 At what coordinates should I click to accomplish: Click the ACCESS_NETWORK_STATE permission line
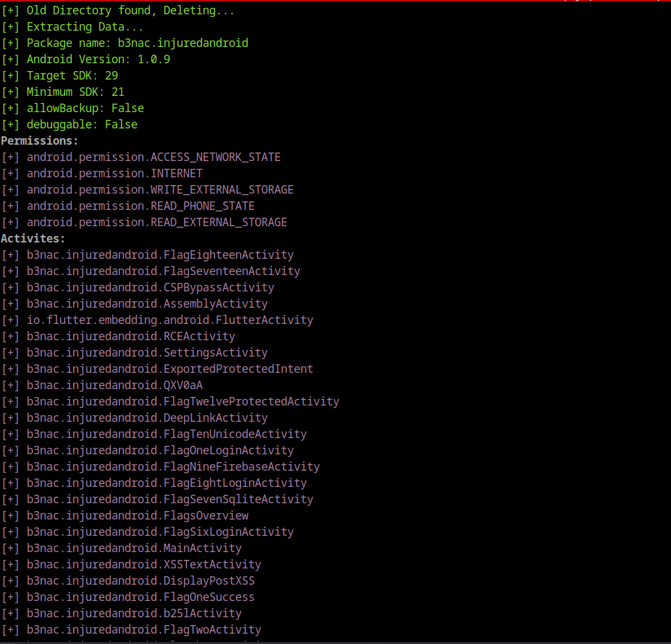click(141, 156)
